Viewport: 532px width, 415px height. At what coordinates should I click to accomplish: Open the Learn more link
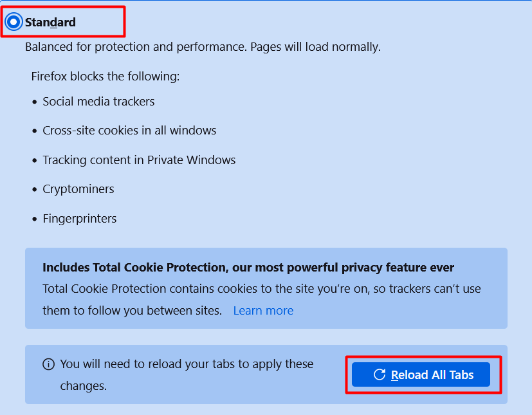pos(263,311)
